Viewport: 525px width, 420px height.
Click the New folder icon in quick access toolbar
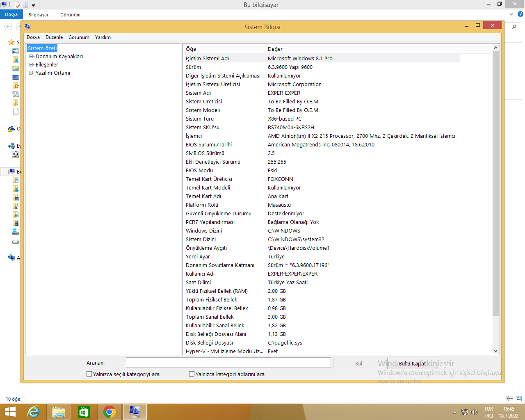tap(25, 5)
